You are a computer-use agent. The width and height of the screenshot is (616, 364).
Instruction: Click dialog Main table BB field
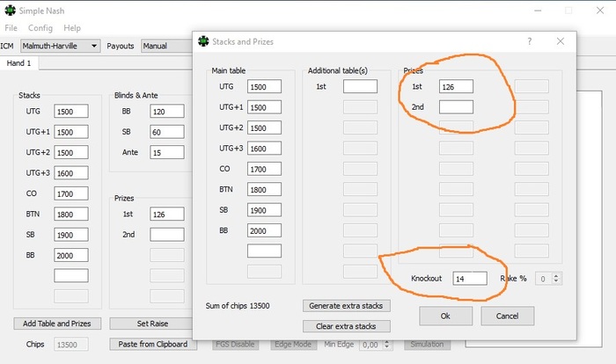(x=264, y=230)
